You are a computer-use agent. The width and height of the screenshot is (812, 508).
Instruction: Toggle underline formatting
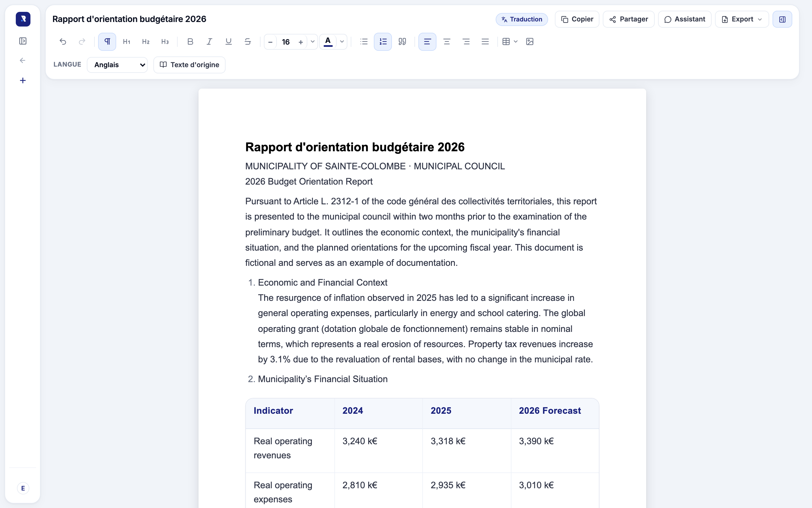tap(228, 42)
